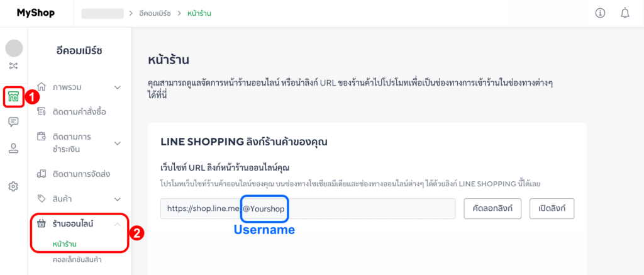Screen dimensions: 644x275
Task: Click the คัดลอกลิงก์ button
Action: [x=492, y=209]
